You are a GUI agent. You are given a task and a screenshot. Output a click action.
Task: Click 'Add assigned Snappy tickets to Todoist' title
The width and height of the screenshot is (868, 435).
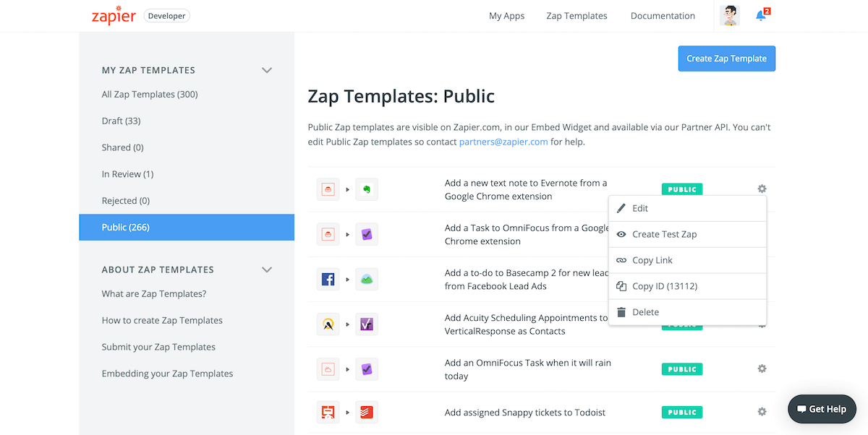coord(525,413)
